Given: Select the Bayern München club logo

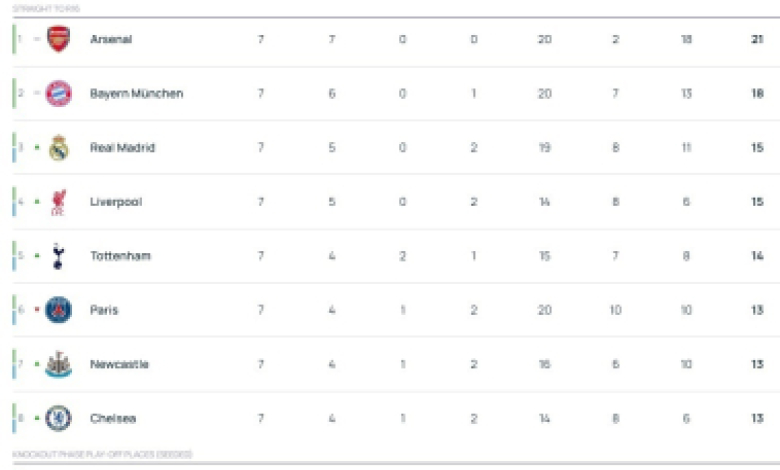Looking at the screenshot, I should [58, 94].
